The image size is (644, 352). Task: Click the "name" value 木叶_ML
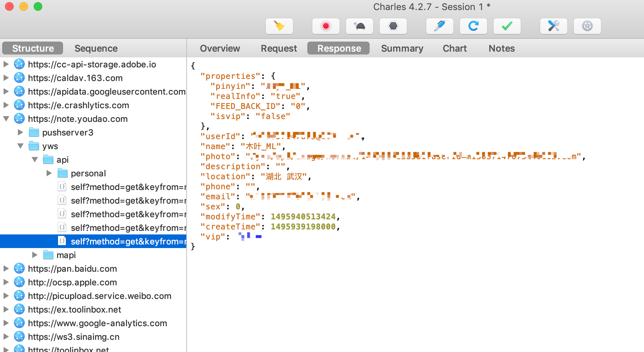pos(261,146)
